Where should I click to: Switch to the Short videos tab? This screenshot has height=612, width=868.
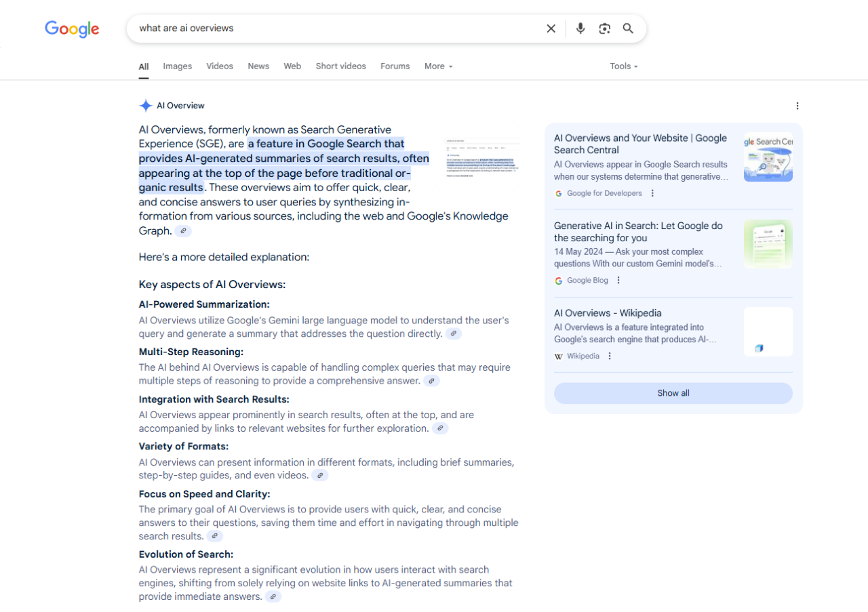click(x=341, y=66)
